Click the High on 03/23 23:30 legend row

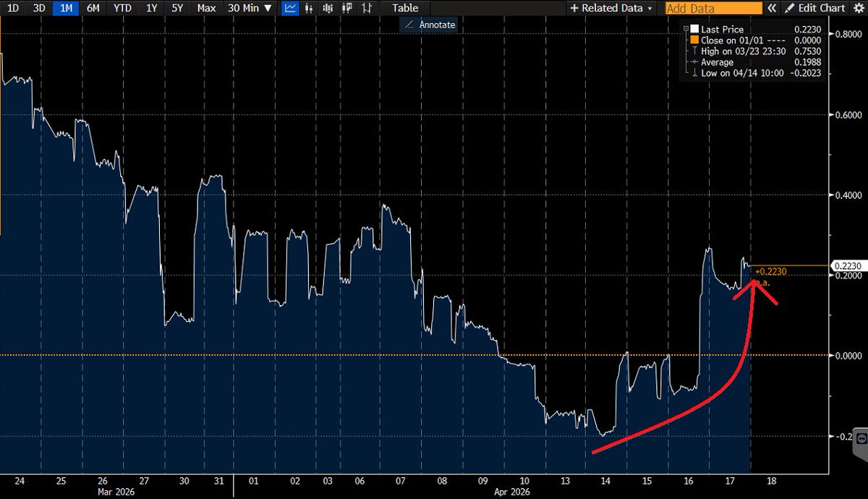pyautogui.click(x=755, y=51)
